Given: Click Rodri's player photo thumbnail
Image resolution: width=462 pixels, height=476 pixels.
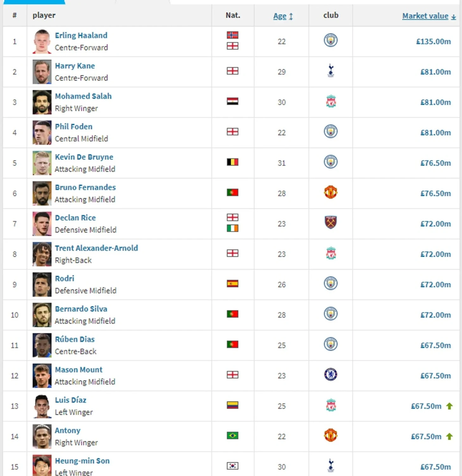Looking at the screenshot, I should (x=42, y=284).
